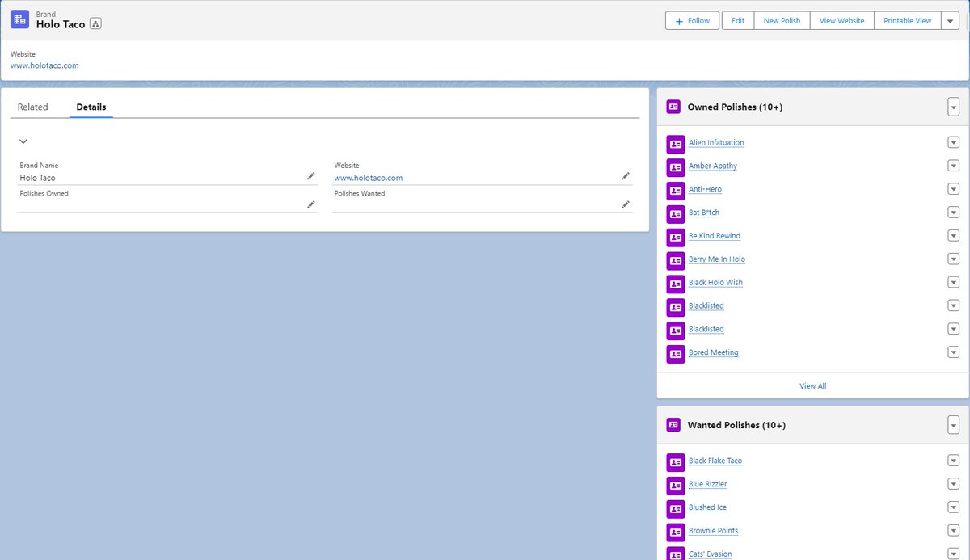
Task: Click the record icon beside Alien Infatuation
Action: pyautogui.click(x=676, y=144)
